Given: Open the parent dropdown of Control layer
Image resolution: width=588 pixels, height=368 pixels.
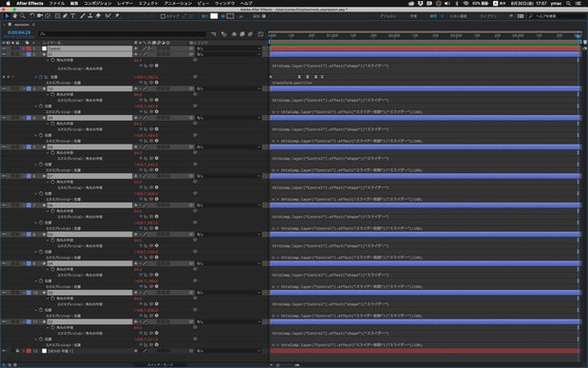Looking at the screenshot, I should click(x=228, y=48).
